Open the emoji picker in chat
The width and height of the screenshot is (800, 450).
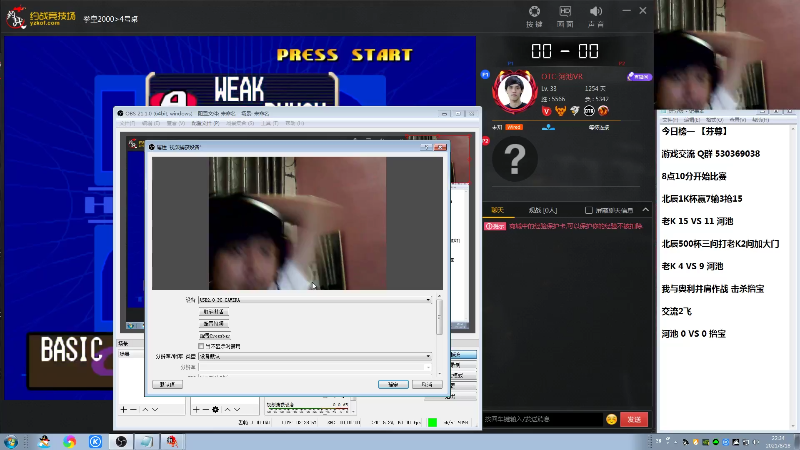(611, 419)
